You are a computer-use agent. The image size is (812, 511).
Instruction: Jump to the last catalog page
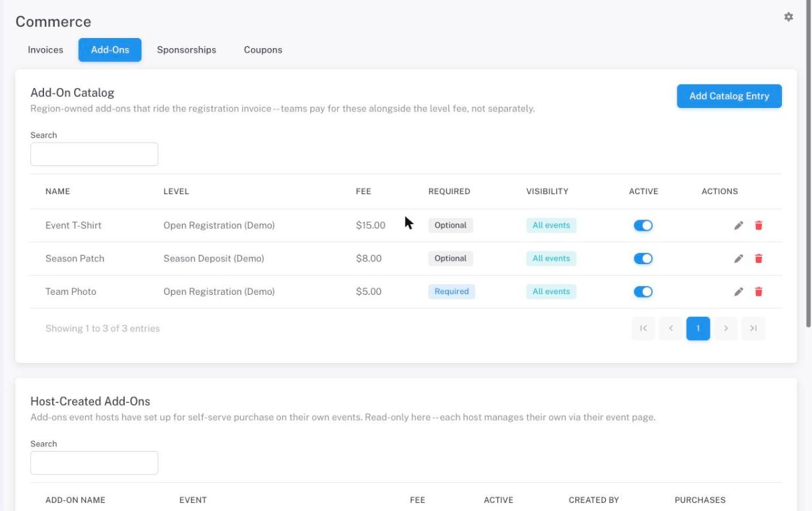click(x=753, y=328)
